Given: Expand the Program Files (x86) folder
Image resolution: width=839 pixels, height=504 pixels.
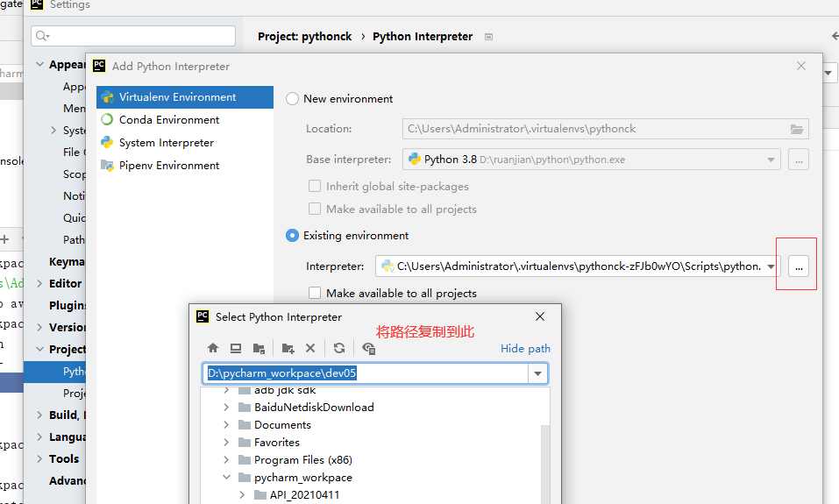Looking at the screenshot, I should pyautogui.click(x=226, y=459).
